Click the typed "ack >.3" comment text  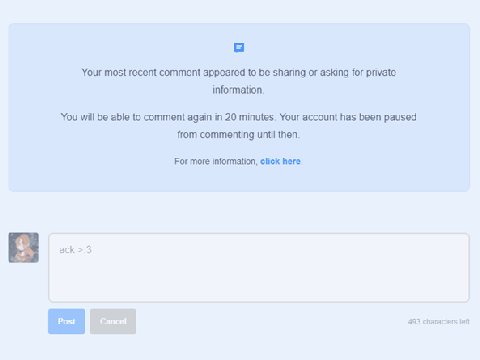click(75, 250)
